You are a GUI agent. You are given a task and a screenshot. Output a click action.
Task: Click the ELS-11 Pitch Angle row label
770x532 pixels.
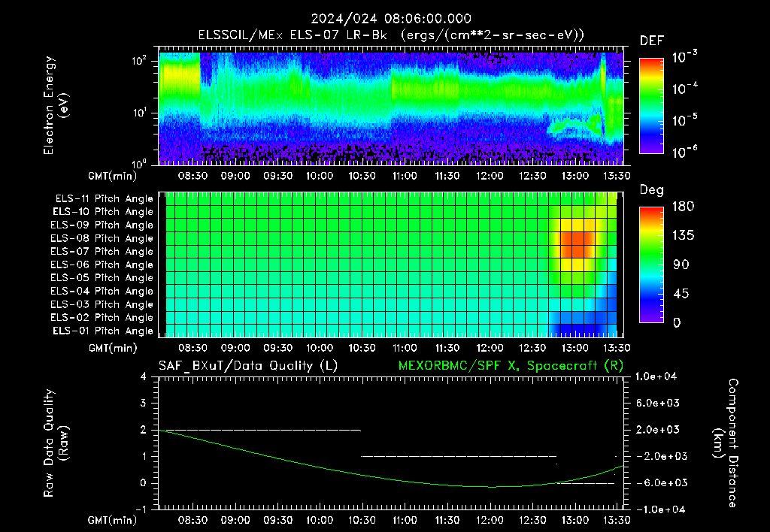(x=104, y=199)
